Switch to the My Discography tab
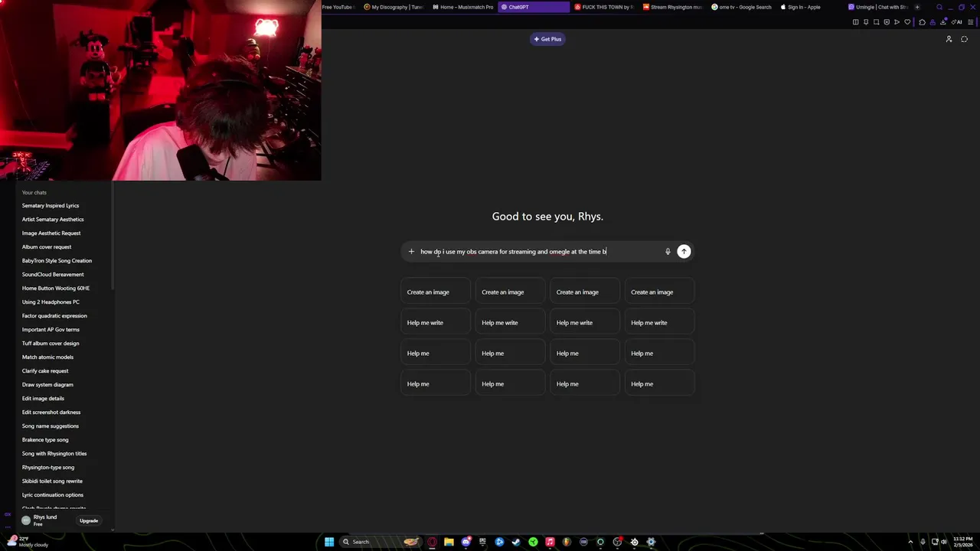Image resolution: width=980 pixels, height=551 pixels. coord(393,7)
